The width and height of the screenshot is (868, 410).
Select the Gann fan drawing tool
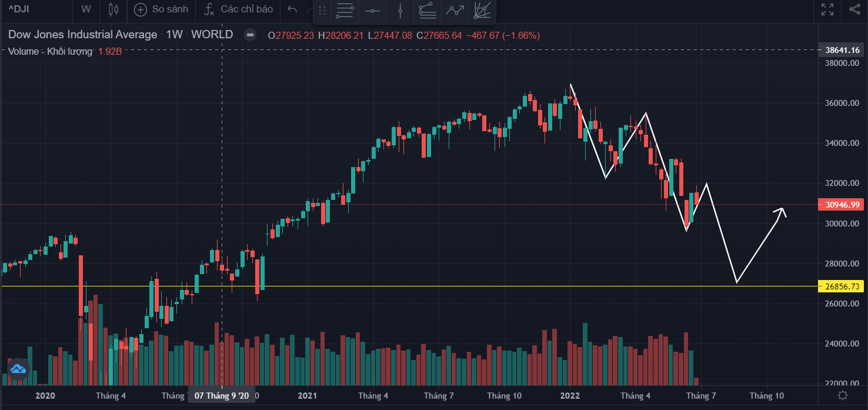[482, 10]
